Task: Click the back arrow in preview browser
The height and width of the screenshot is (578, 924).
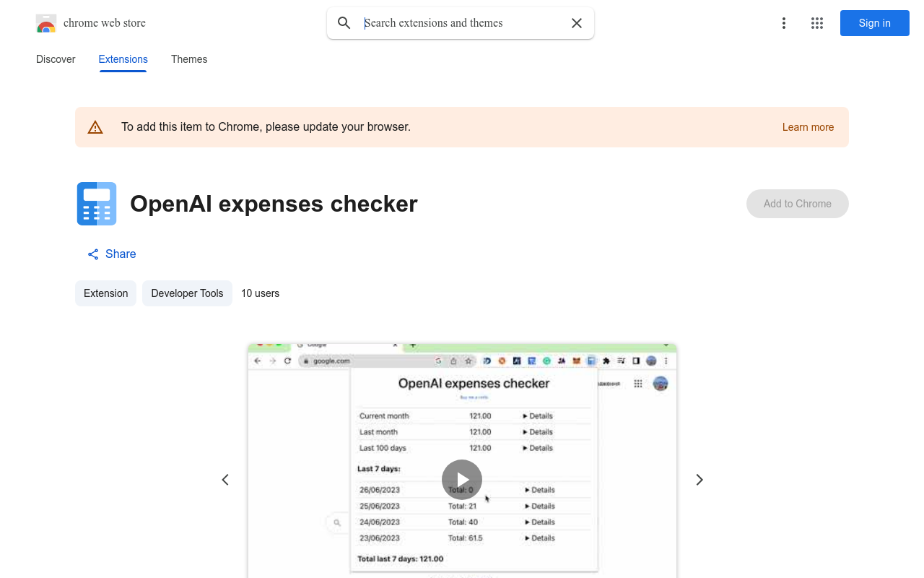Action: (258, 361)
